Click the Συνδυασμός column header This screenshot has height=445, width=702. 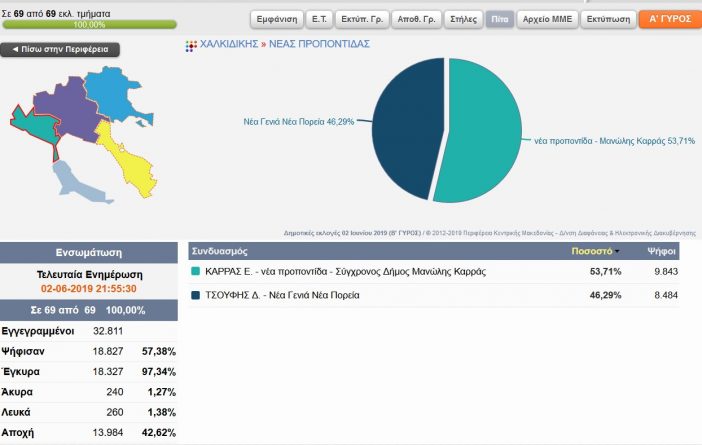click(219, 251)
